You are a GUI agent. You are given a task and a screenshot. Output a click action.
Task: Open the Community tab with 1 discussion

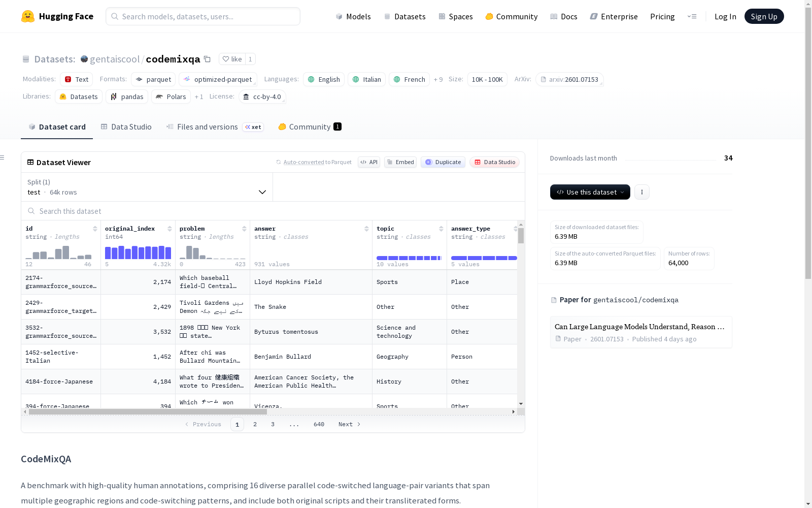(x=310, y=127)
